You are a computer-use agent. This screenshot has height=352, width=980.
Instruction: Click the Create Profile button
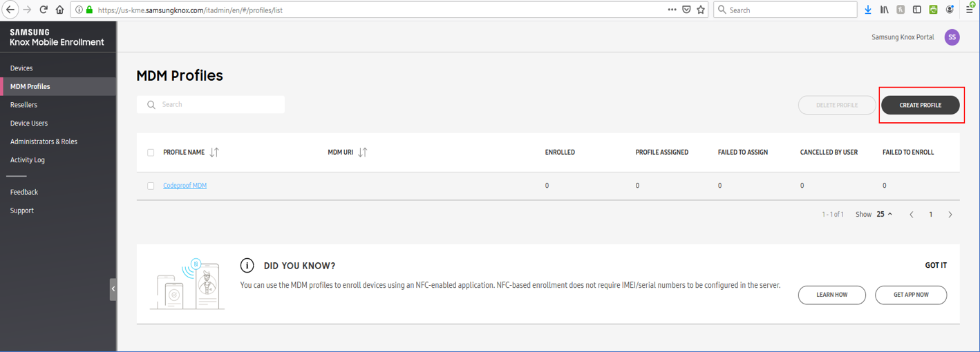point(921,105)
